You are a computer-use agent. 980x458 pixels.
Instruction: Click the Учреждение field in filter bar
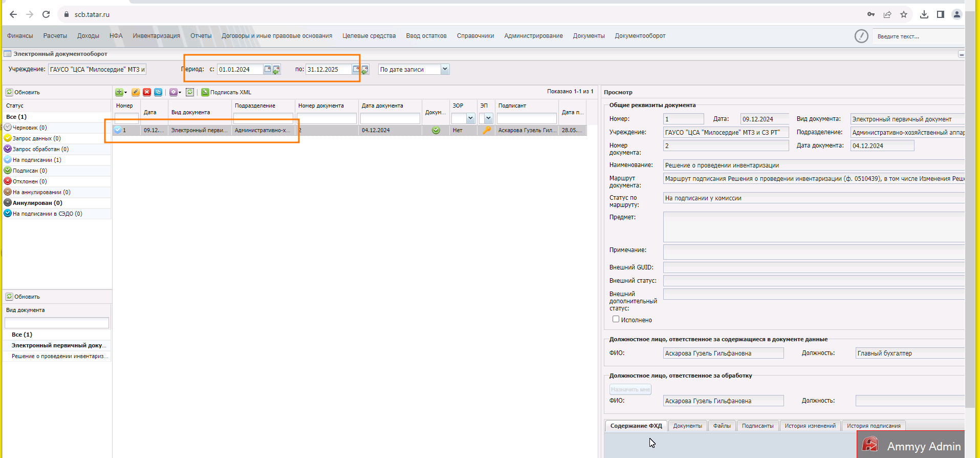point(97,69)
